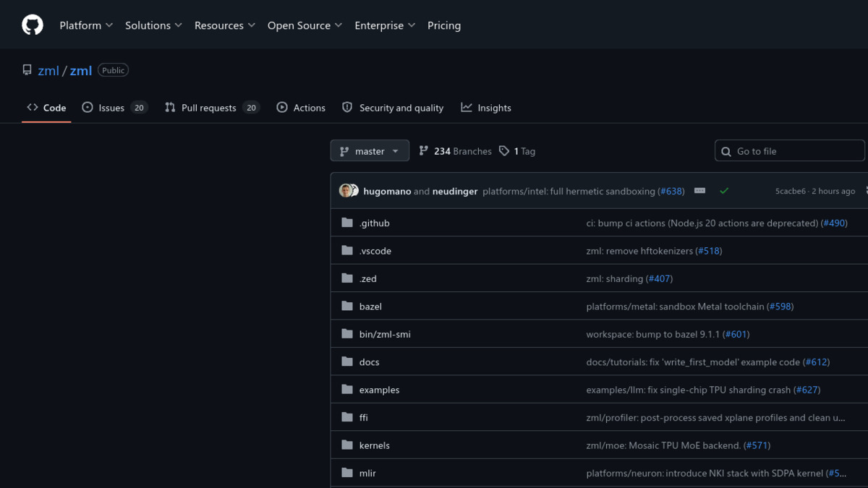Click the 'zml: sharding' commit message
This screenshot has height=488, width=868.
point(614,278)
